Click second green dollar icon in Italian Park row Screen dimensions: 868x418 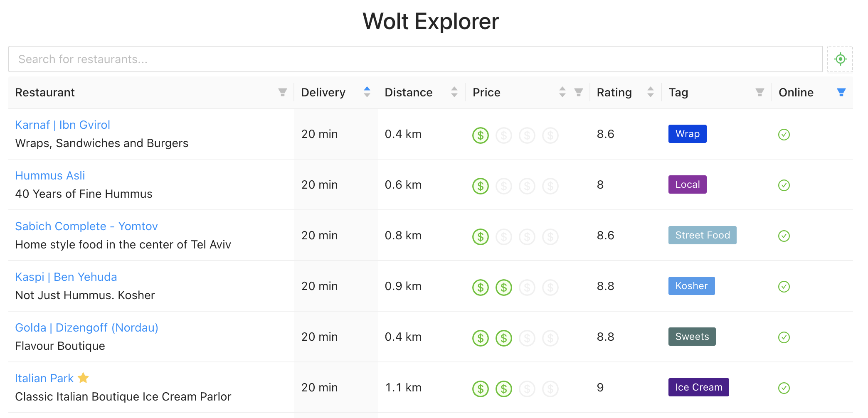[504, 389]
